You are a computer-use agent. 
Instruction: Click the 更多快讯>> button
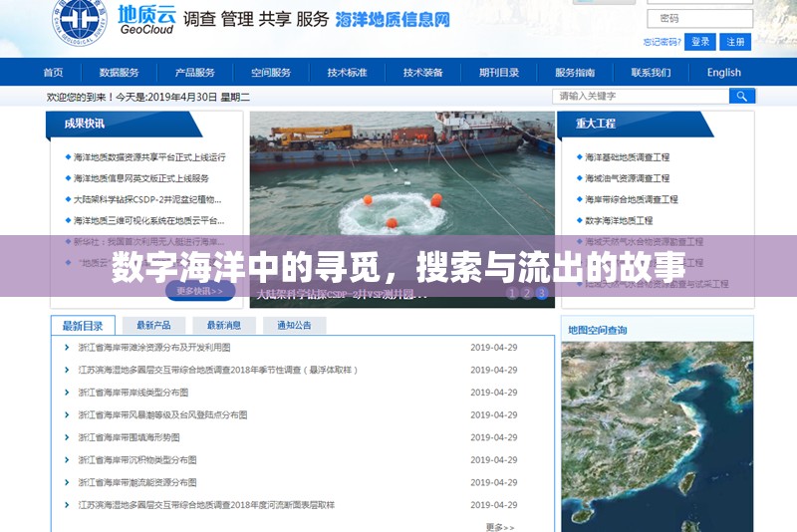200,291
